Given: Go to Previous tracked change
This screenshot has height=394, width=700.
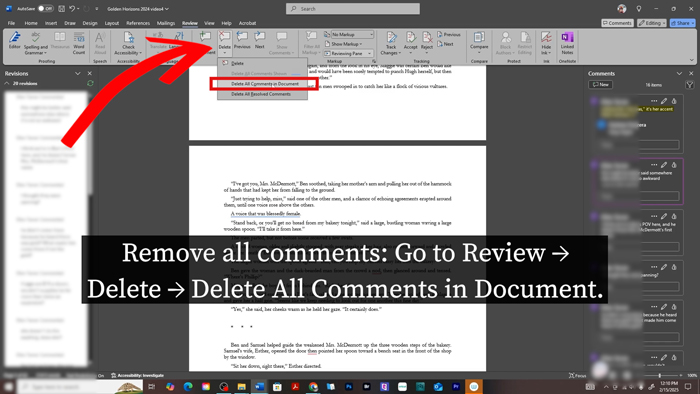Looking at the screenshot, I should [x=449, y=34].
